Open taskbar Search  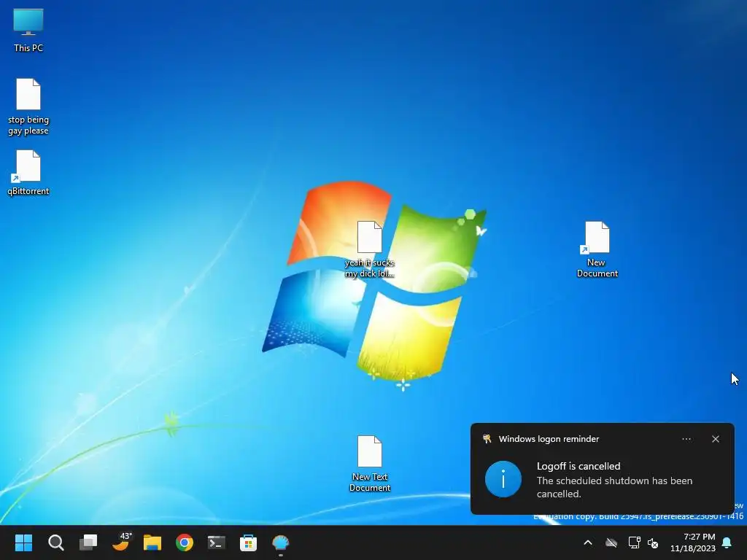pos(55,542)
